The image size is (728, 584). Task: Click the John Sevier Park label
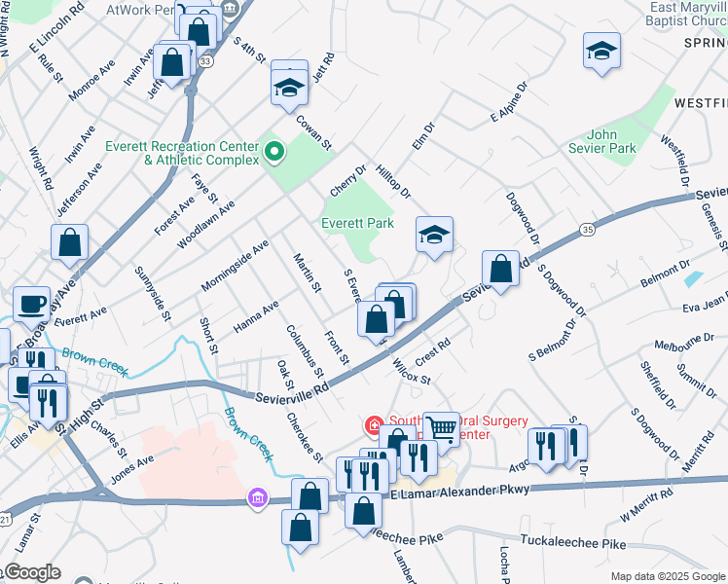pos(601,141)
